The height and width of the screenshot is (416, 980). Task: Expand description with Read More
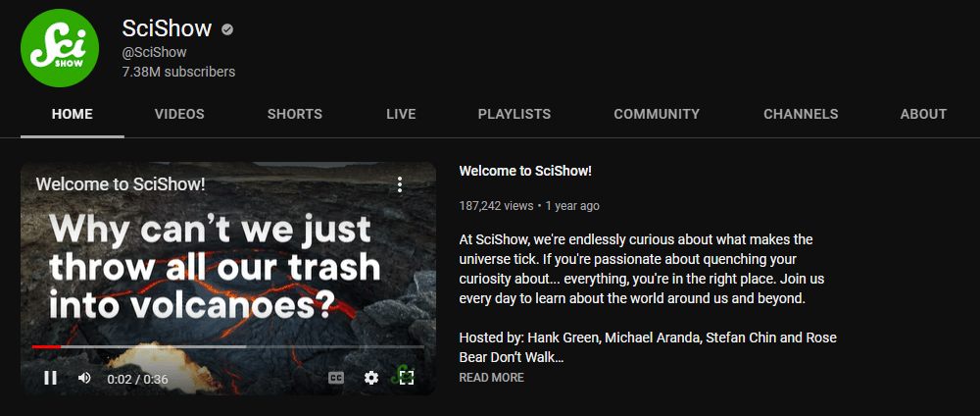tap(491, 378)
